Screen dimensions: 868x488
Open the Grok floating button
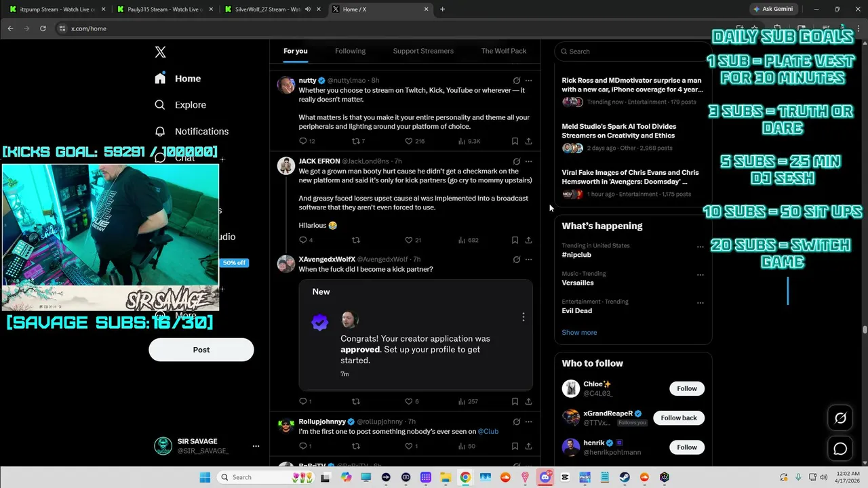point(840,418)
